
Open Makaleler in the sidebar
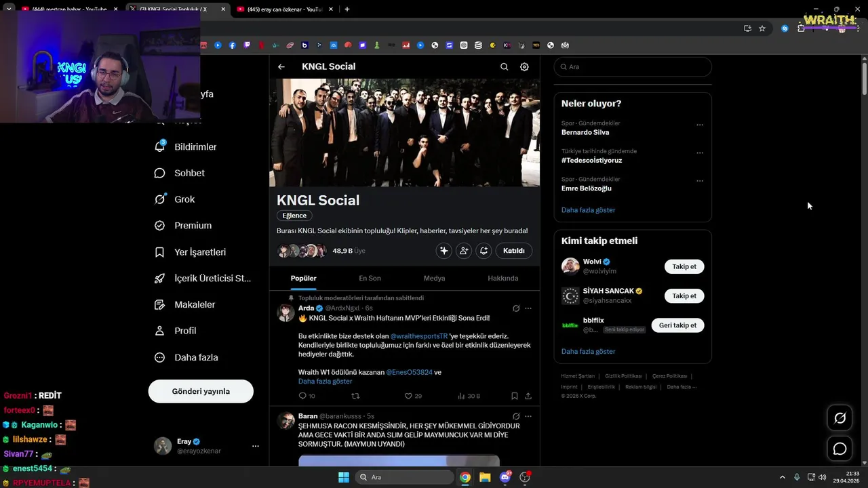click(185, 304)
